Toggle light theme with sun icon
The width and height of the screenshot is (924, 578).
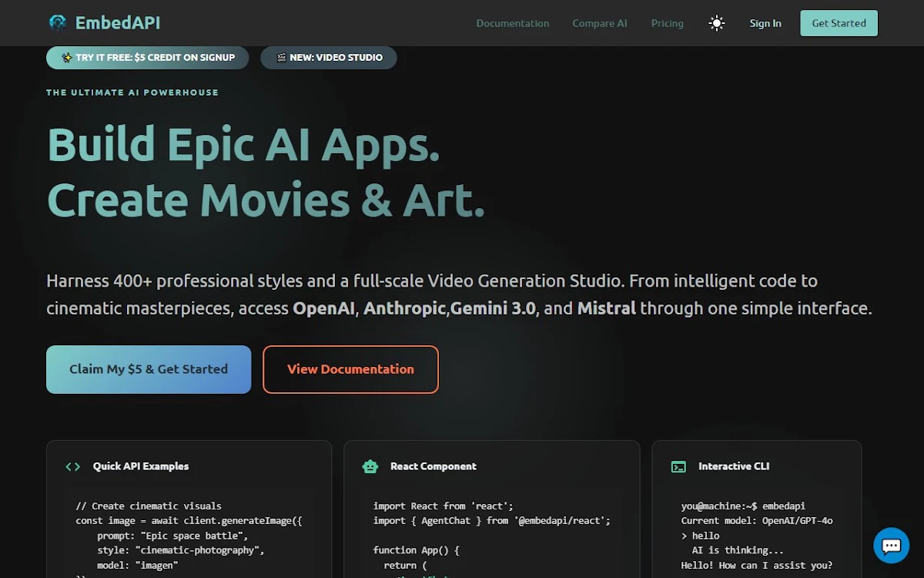click(717, 23)
